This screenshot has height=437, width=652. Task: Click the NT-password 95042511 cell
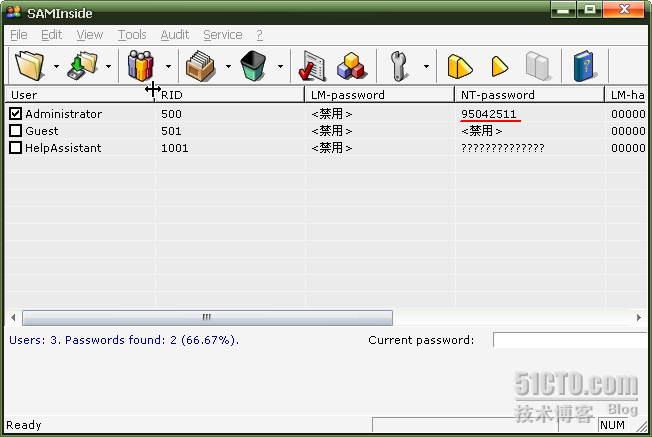489,114
